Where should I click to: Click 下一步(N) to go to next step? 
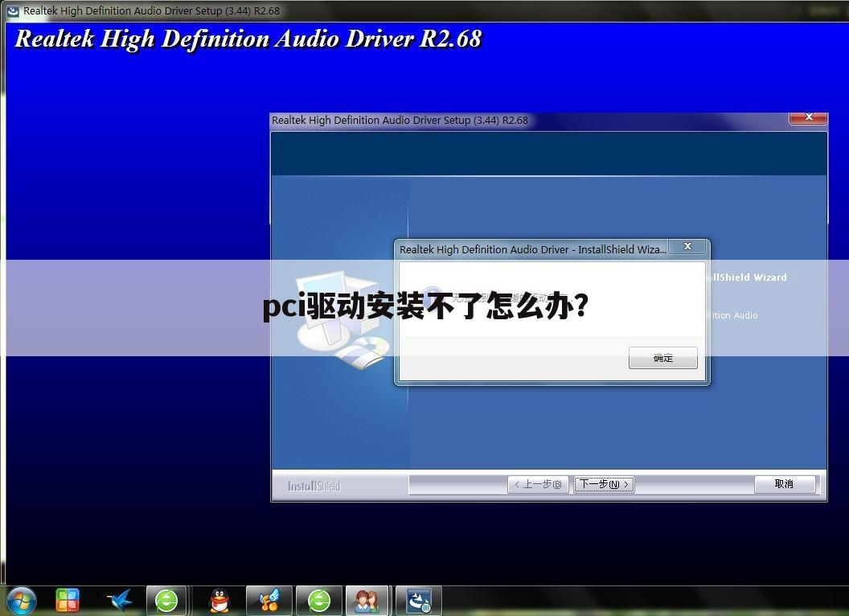(x=605, y=484)
